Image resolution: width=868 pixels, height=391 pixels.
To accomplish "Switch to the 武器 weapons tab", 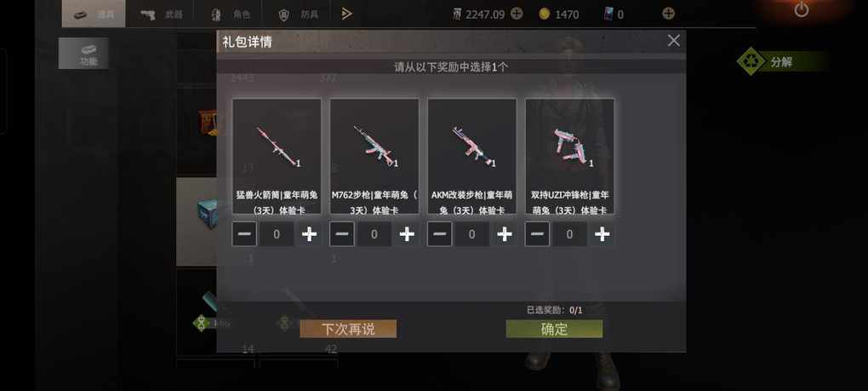I will 162,14.
